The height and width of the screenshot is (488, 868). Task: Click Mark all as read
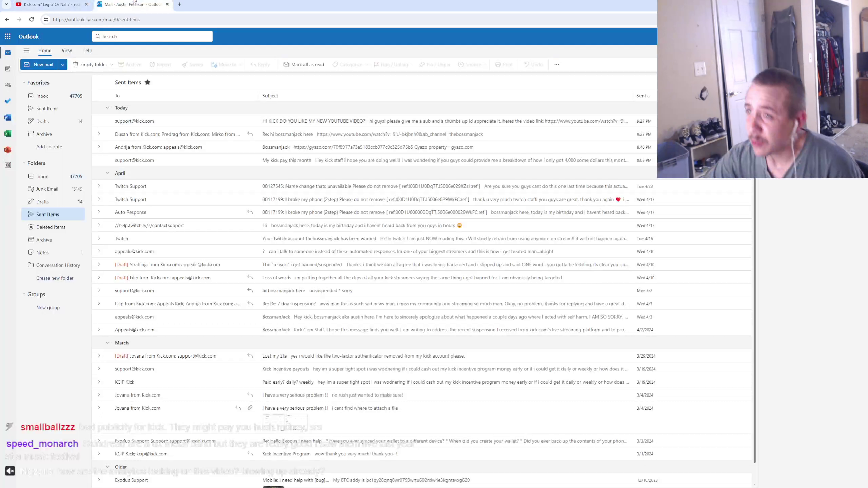pos(304,64)
